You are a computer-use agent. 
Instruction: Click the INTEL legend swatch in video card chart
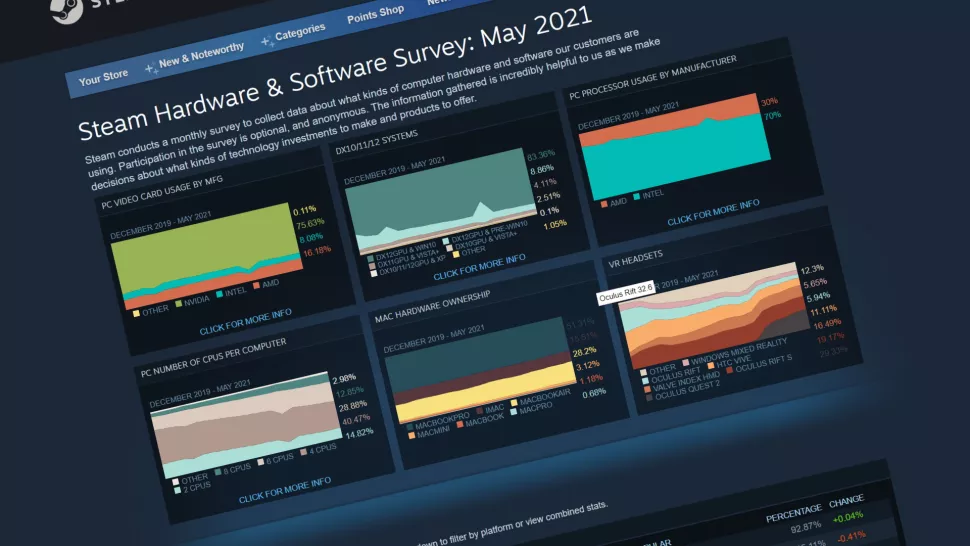tap(219, 294)
